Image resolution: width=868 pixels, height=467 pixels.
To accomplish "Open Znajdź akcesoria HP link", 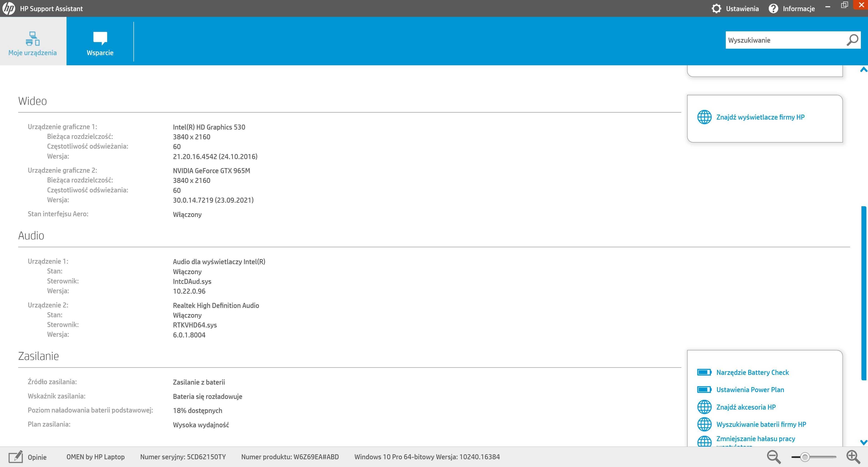I will tap(746, 407).
